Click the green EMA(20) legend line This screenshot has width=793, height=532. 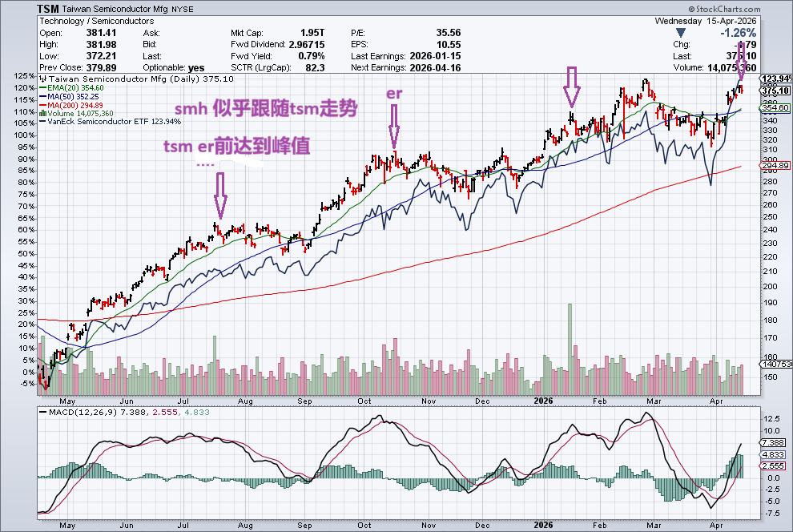pyautogui.click(x=42, y=88)
